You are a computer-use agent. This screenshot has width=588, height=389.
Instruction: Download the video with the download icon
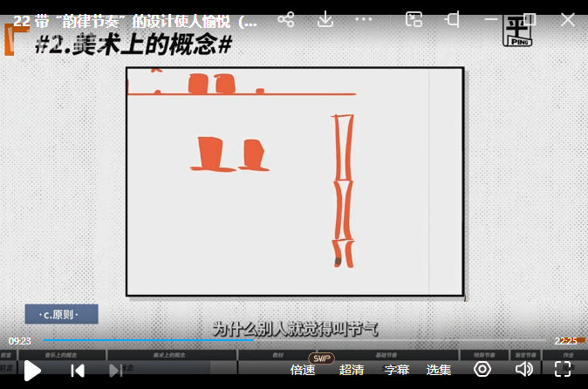(x=325, y=19)
